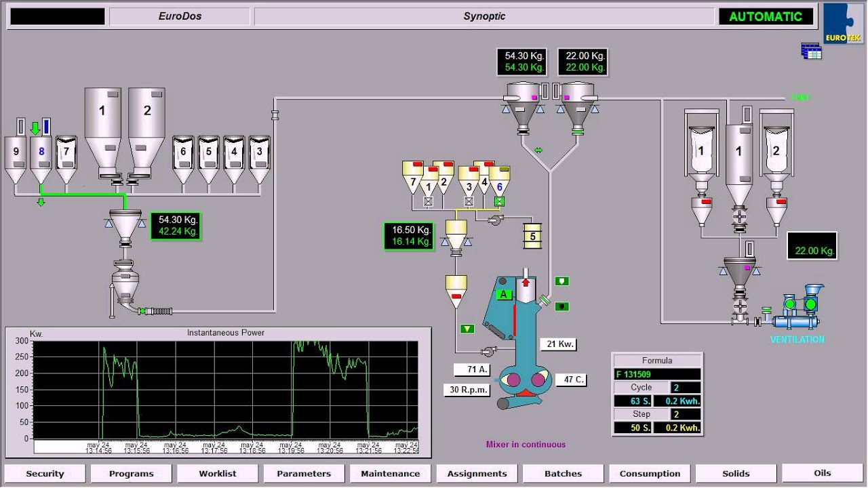Select small silo number 4 on the left
This screenshot has width=868, height=488.
(234, 160)
